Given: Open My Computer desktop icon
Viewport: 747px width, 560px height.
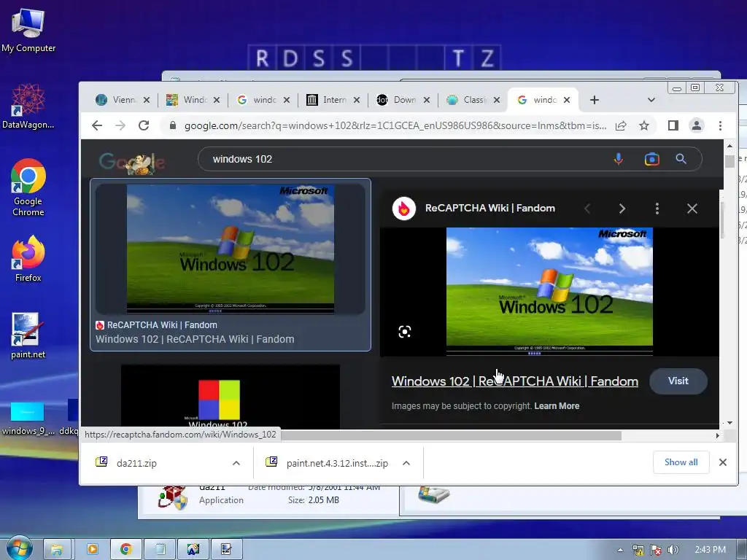Looking at the screenshot, I should pos(28,29).
